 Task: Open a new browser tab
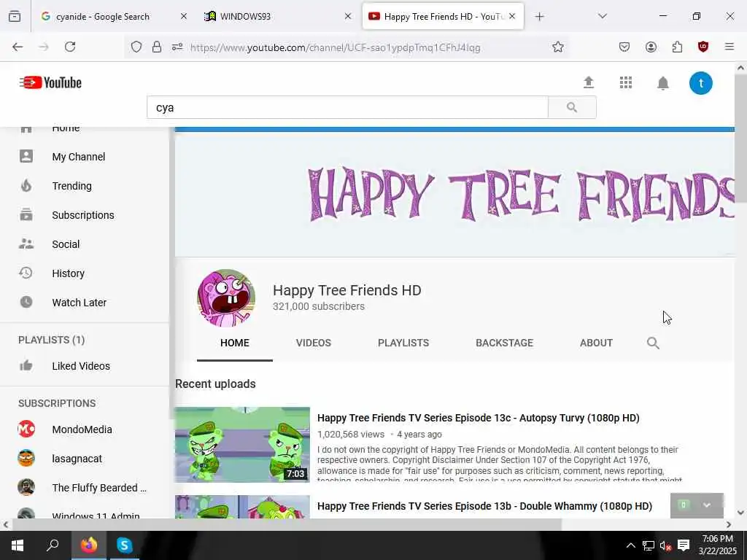click(539, 17)
